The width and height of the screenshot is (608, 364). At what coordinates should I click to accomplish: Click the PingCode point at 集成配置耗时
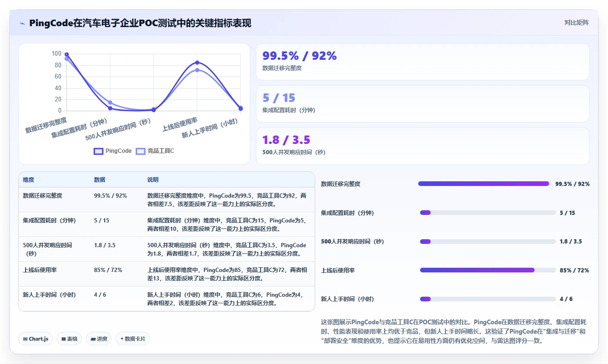110,108
